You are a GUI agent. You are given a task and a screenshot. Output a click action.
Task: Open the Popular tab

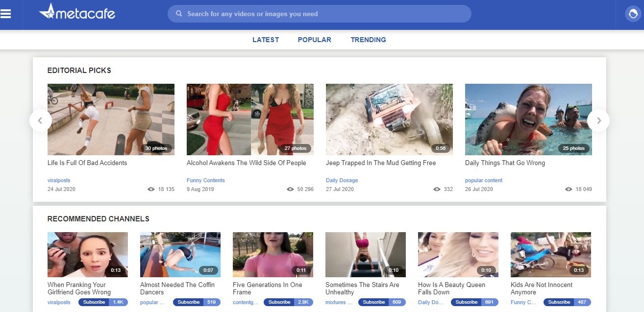click(314, 40)
